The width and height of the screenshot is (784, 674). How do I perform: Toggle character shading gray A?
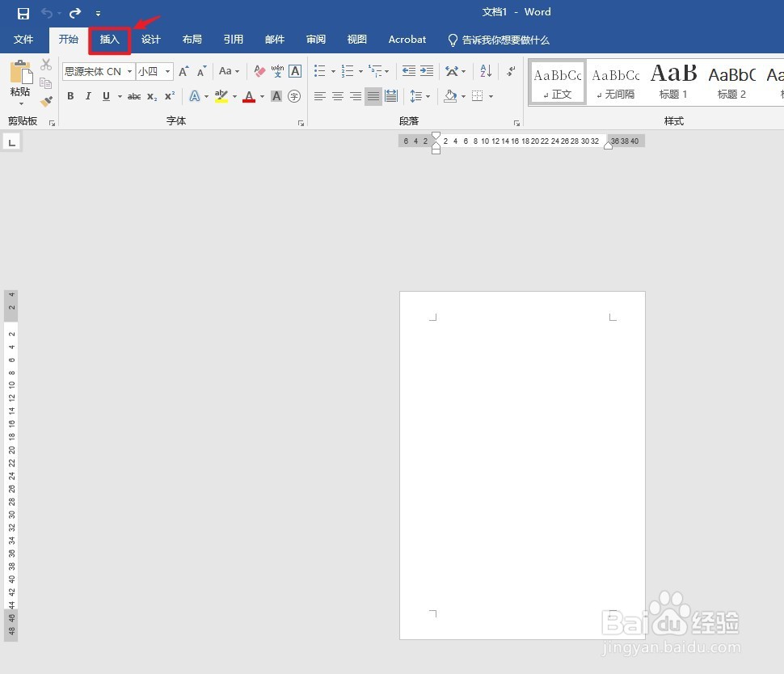[x=276, y=96]
